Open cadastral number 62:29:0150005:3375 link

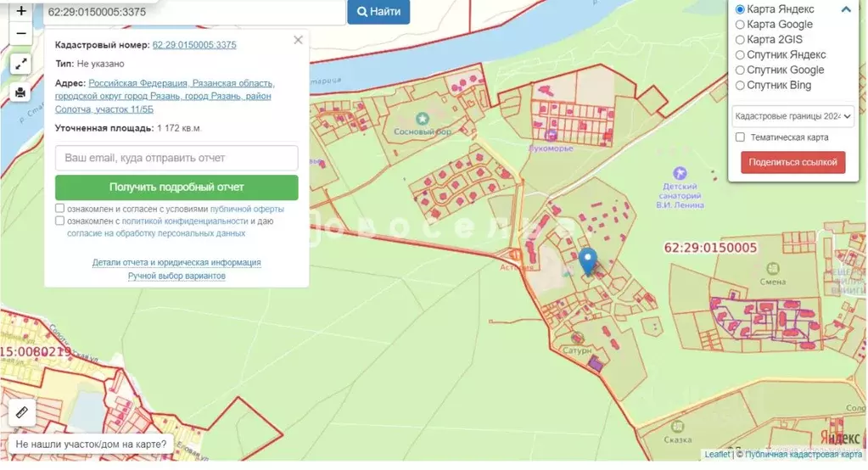click(x=194, y=45)
